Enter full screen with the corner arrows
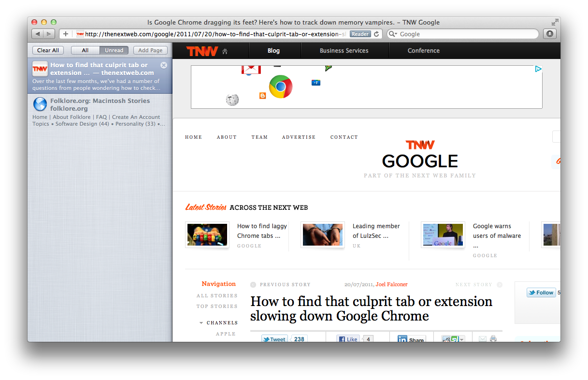This screenshot has height=380, width=588. click(555, 22)
